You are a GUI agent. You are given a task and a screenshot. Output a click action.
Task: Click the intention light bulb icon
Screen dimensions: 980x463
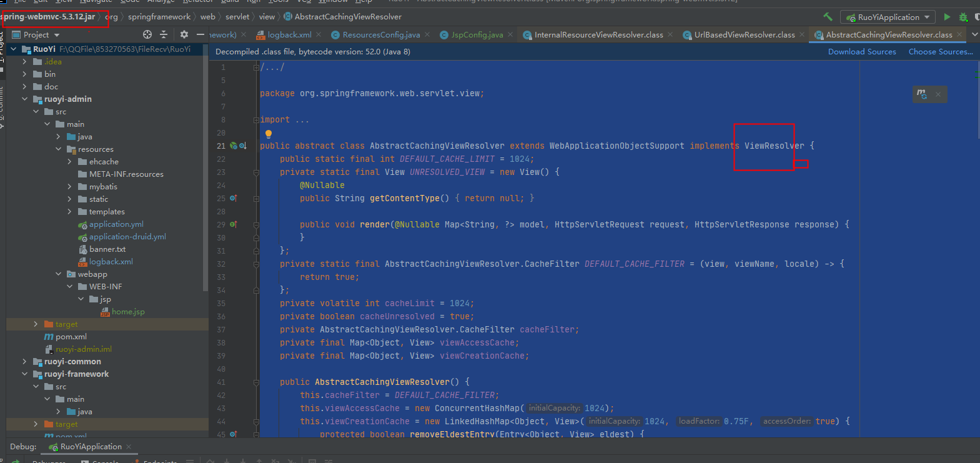click(269, 134)
